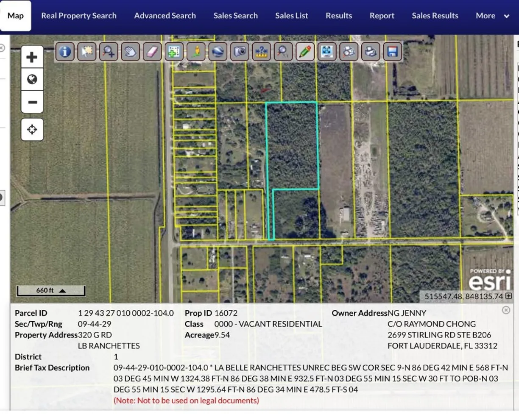Open the Google Earth view tool
This screenshot has width=519, height=420.
pos(218,52)
